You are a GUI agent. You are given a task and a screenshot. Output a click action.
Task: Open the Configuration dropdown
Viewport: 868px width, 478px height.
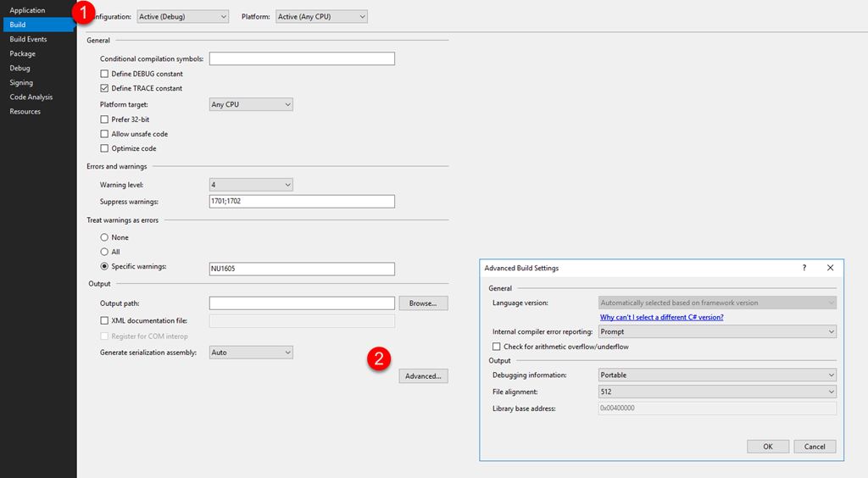pyautogui.click(x=182, y=16)
